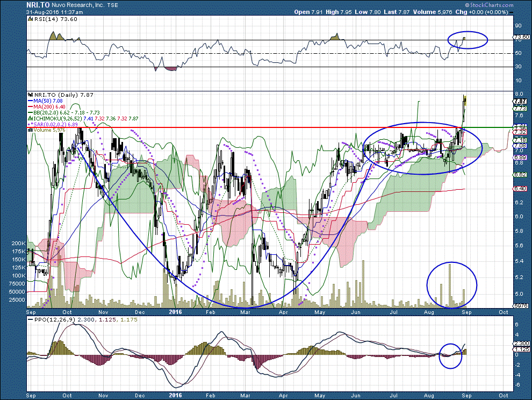Click the 8.0 price axis label
The image size is (532, 400).
tap(519, 94)
